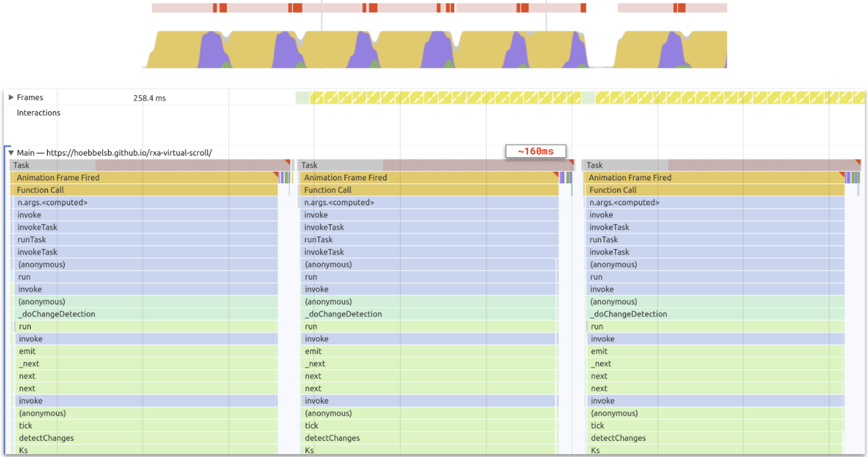Click the ~160ms annotation label
Screen dimensions: 868x457
pyautogui.click(x=536, y=151)
